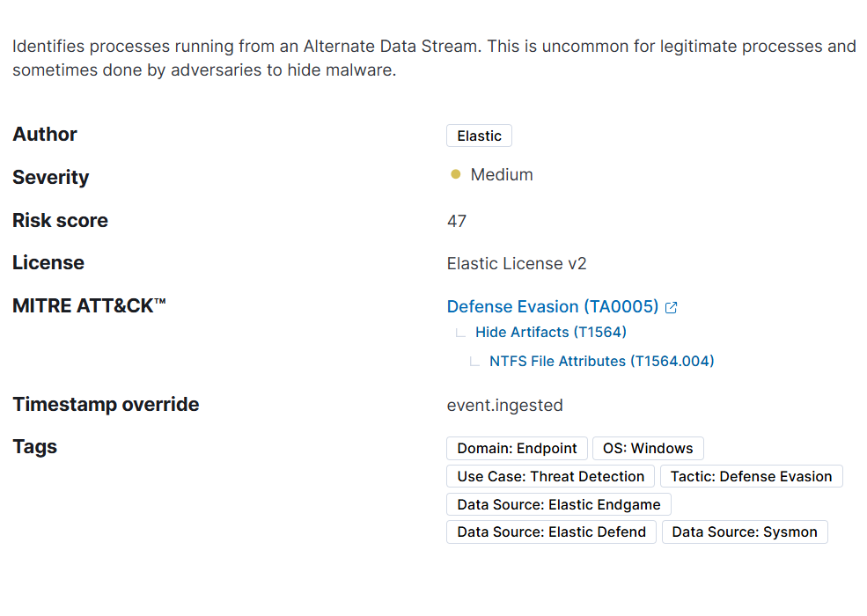Select the Data Source: Elastic Defend tag
The image size is (867, 616).
click(551, 532)
